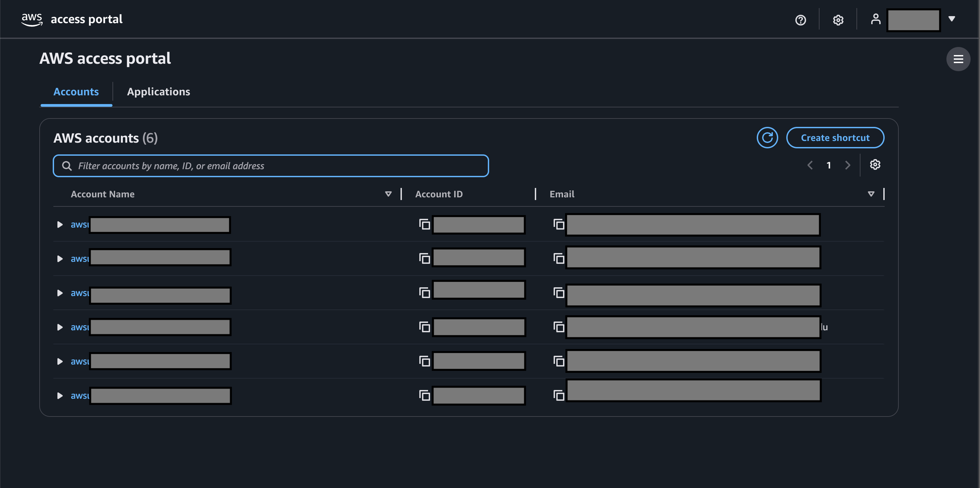Image resolution: width=980 pixels, height=488 pixels.
Task: Switch to the Accounts tab
Action: (x=76, y=92)
